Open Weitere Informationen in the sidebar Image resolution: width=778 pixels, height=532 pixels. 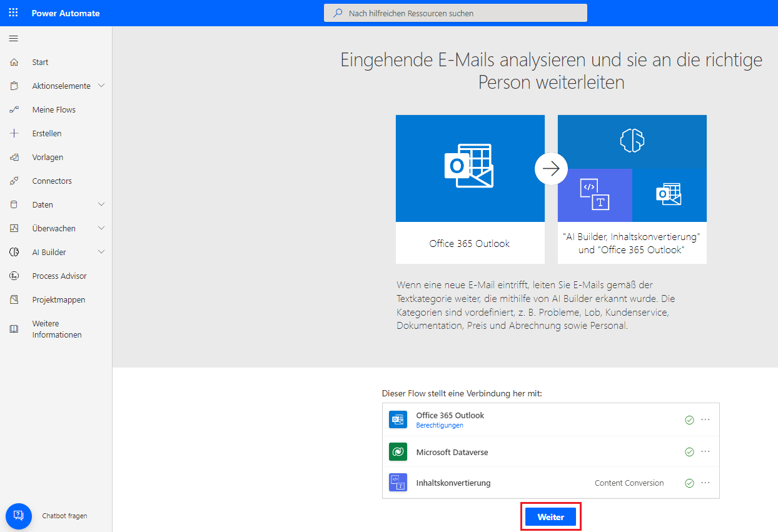[x=57, y=329]
